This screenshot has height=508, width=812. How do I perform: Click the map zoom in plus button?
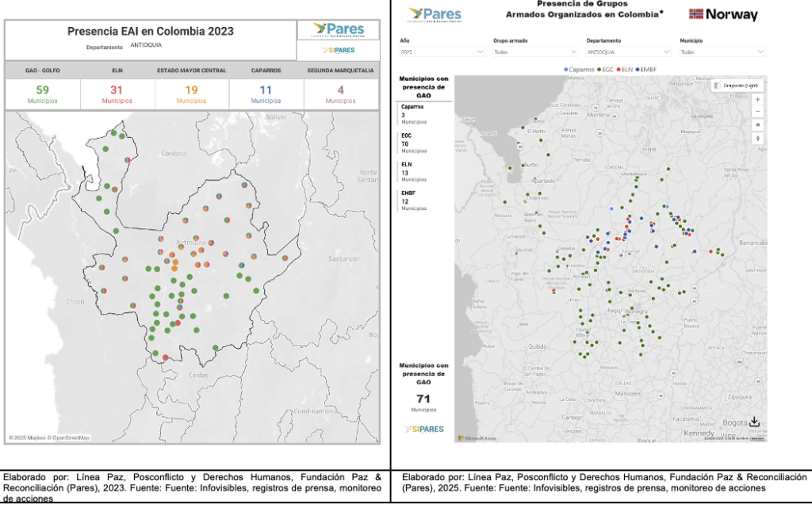[x=758, y=99]
